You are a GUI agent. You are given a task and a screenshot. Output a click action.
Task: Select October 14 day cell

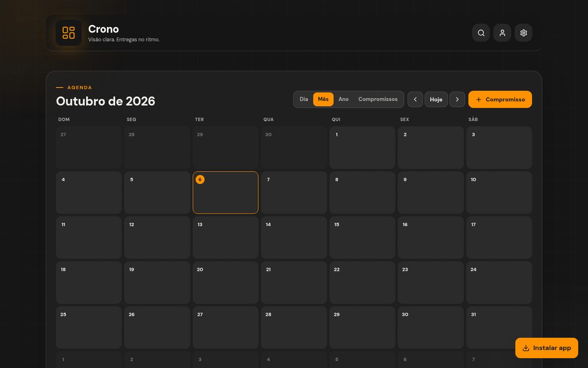pyautogui.click(x=294, y=237)
